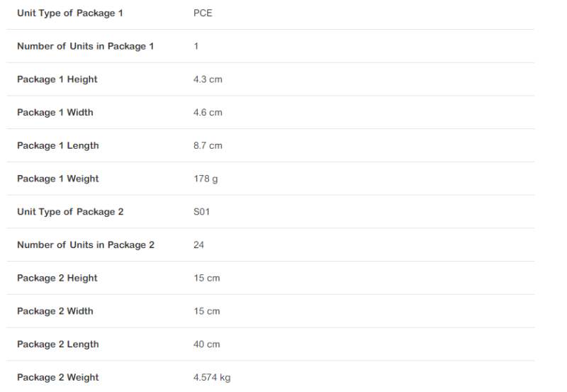Select the 4.3 cm height value
Image resolution: width=567 pixels, height=392 pixels.
[x=208, y=79]
